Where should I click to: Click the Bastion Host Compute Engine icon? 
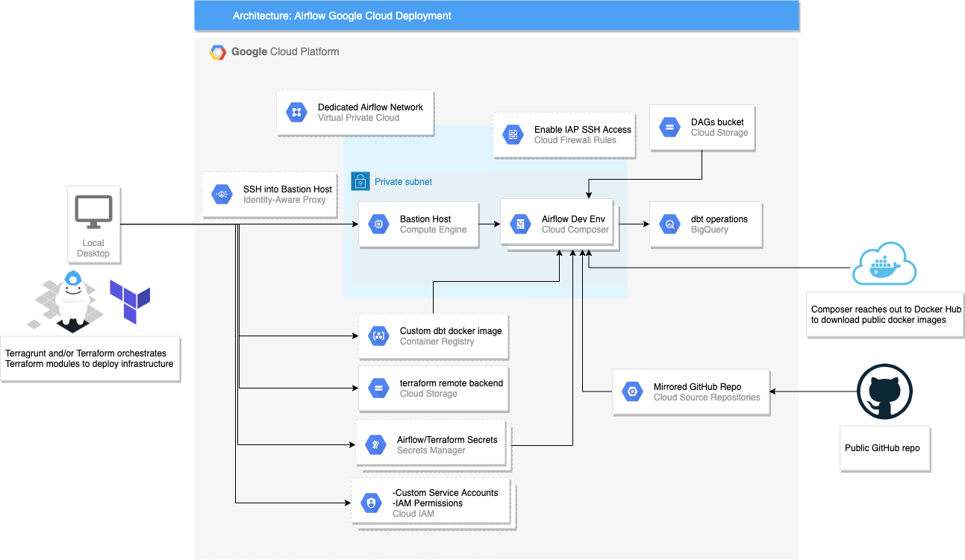[x=378, y=224]
